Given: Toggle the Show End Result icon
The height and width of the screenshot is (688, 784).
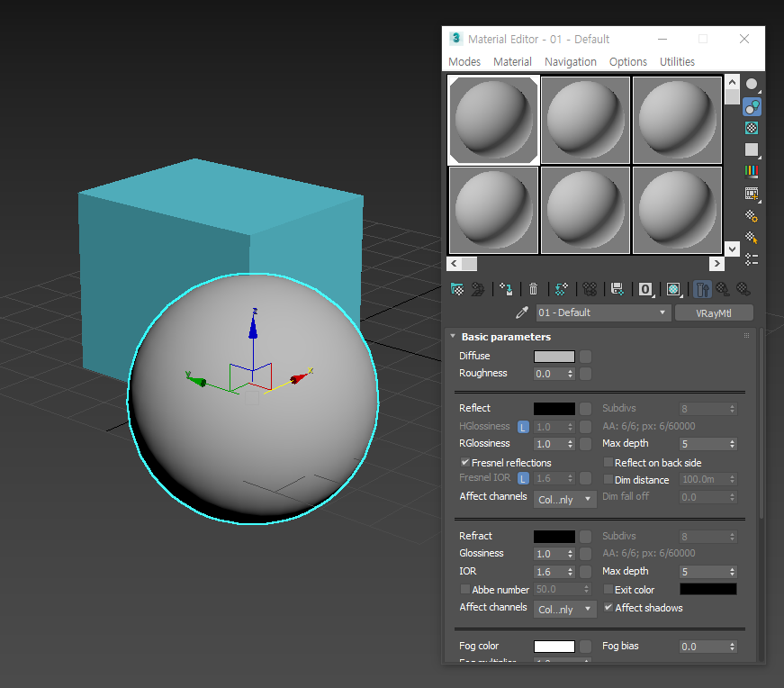Looking at the screenshot, I should [x=702, y=289].
